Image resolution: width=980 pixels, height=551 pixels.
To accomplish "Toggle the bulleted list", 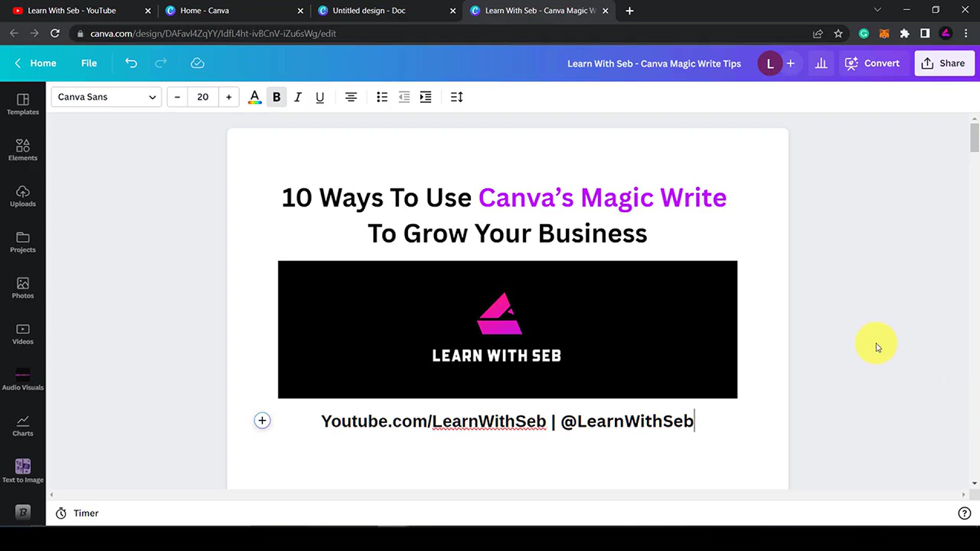I will [x=382, y=97].
